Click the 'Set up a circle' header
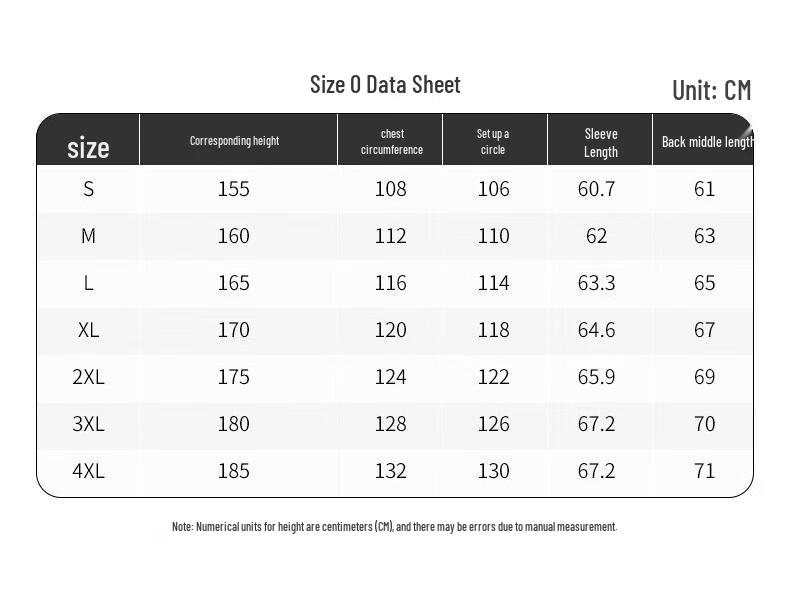This screenshot has height=593, width=790. pyautogui.click(x=493, y=142)
